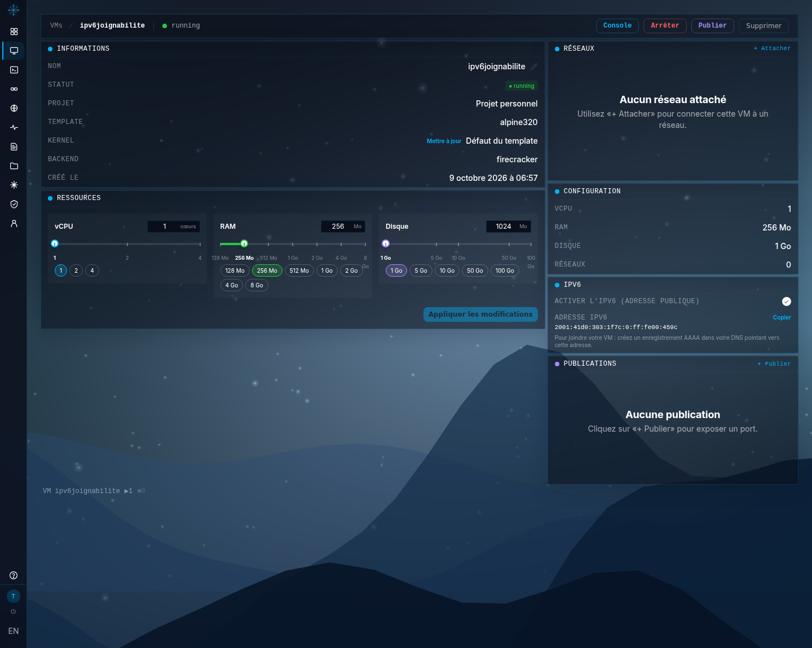Edit VM name with pencil icon
Viewport: 812px width, 648px height.
pyautogui.click(x=533, y=66)
